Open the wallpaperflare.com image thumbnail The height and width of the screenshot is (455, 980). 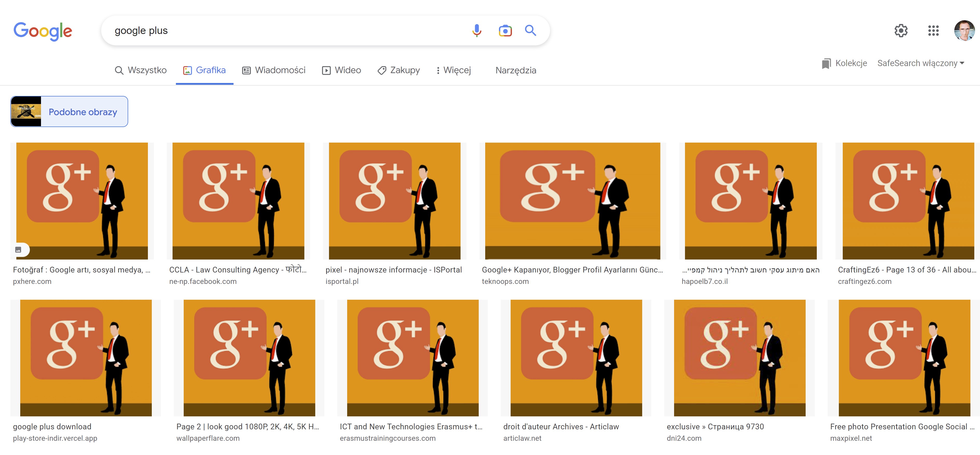pyautogui.click(x=249, y=358)
